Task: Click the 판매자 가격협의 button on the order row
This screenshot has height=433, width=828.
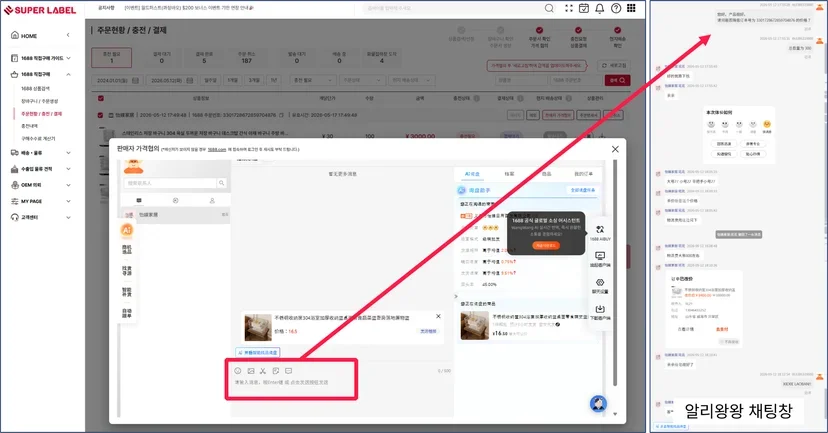Action: [558, 115]
